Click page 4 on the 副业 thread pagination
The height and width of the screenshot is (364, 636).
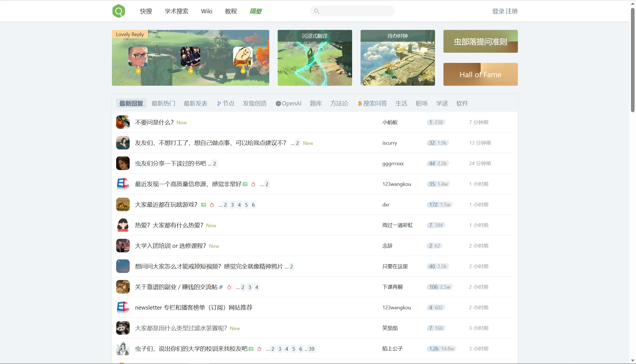pyautogui.click(x=257, y=287)
